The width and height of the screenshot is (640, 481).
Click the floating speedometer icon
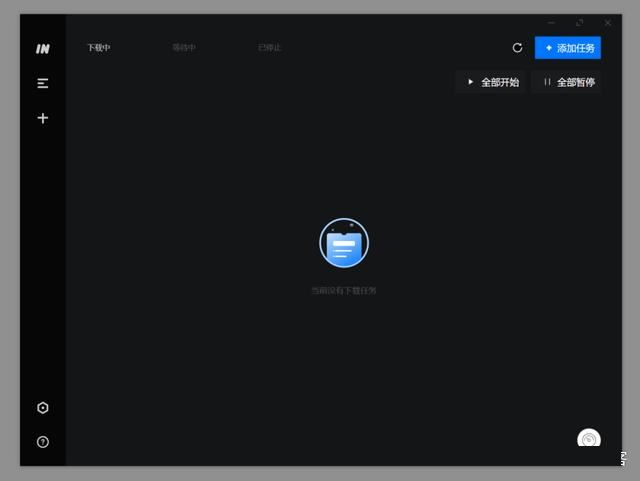click(589, 438)
